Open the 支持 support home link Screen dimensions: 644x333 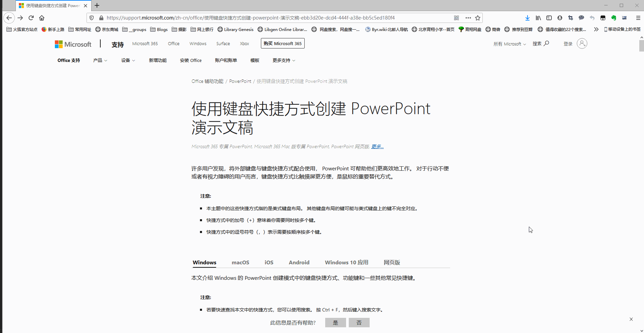(117, 44)
